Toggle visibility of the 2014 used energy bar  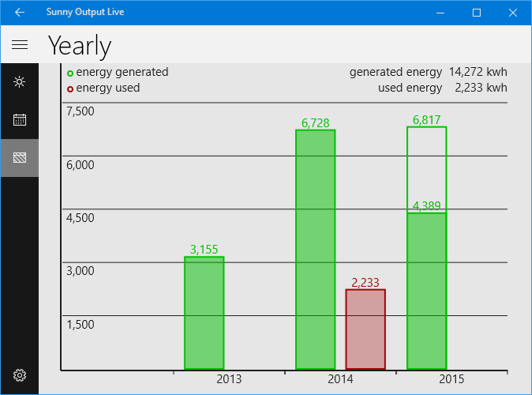tap(366, 329)
